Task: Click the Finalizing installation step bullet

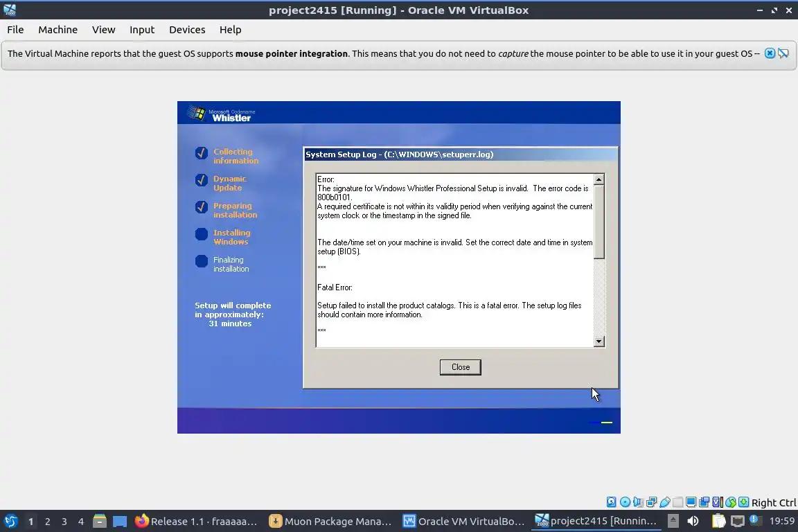Action: [202, 261]
